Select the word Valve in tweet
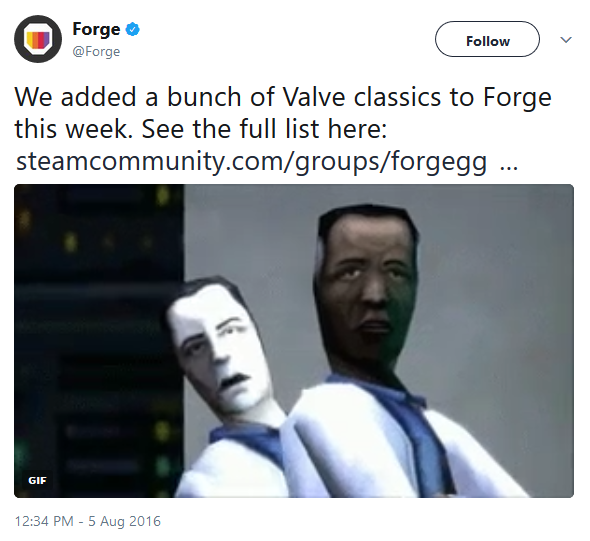This screenshot has height=541, width=590. tap(314, 97)
